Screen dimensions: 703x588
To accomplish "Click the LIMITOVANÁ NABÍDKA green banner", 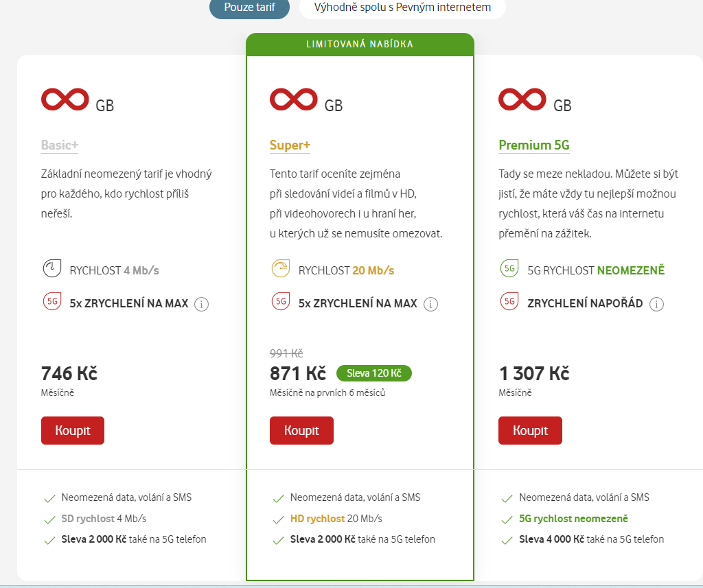I will tap(360, 45).
